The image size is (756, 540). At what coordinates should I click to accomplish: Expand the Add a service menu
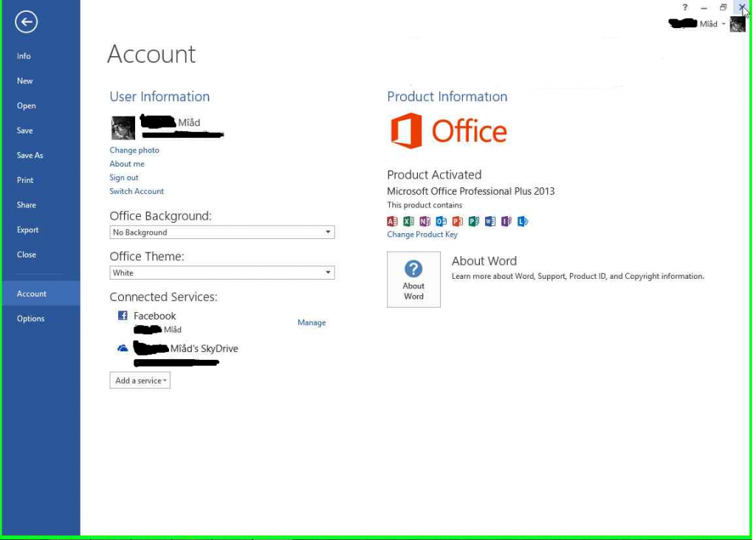(x=140, y=381)
